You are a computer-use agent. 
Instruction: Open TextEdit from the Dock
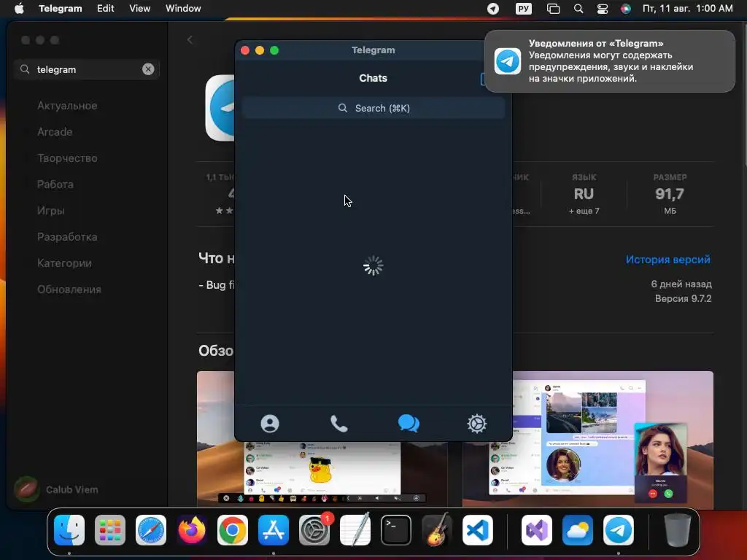point(355,530)
